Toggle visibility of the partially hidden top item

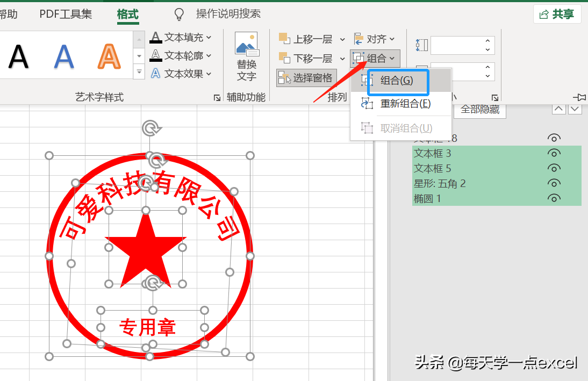click(554, 138)
